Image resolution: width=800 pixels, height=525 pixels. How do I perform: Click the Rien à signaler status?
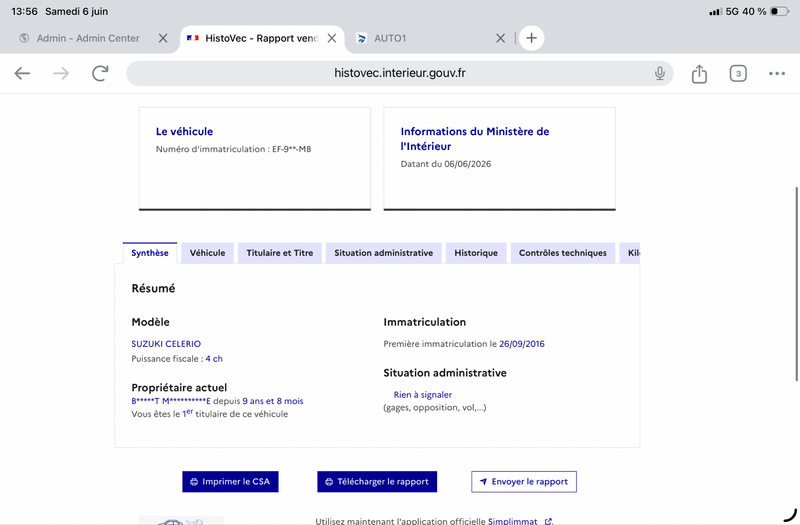(x=422, y=394)
